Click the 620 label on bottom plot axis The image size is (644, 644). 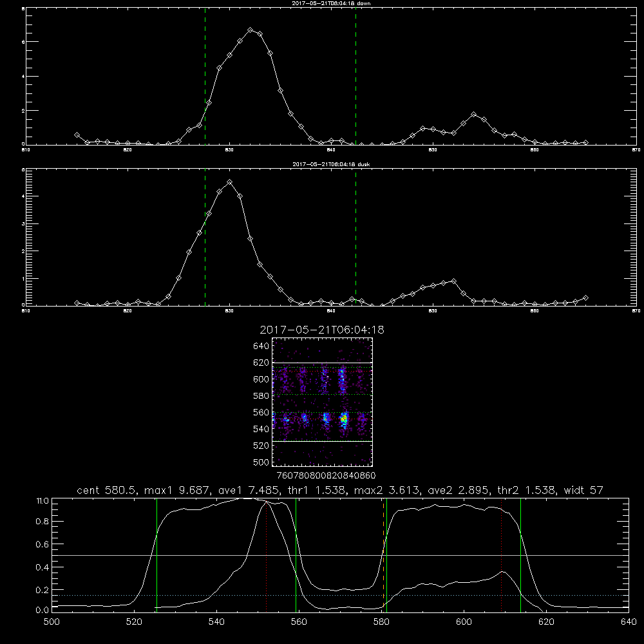546,622
